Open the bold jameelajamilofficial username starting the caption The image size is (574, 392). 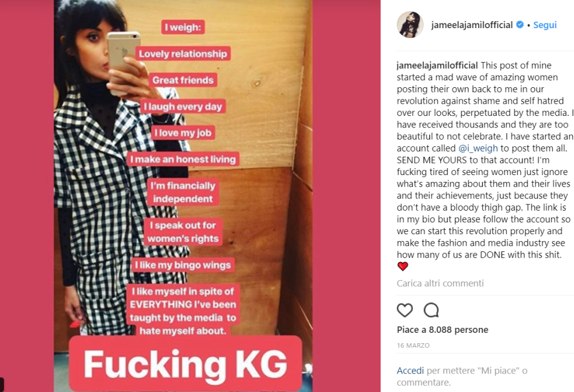437,65
